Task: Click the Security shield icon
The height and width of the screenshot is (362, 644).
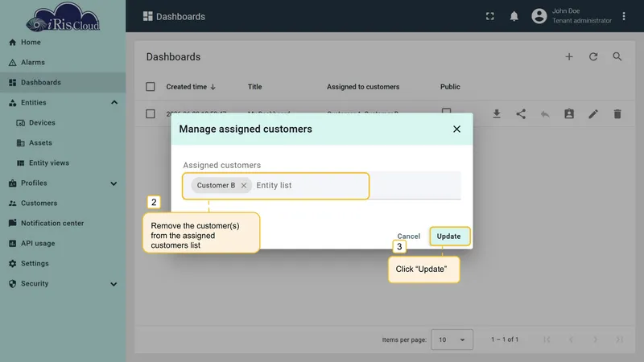Action: click(12, 284)
